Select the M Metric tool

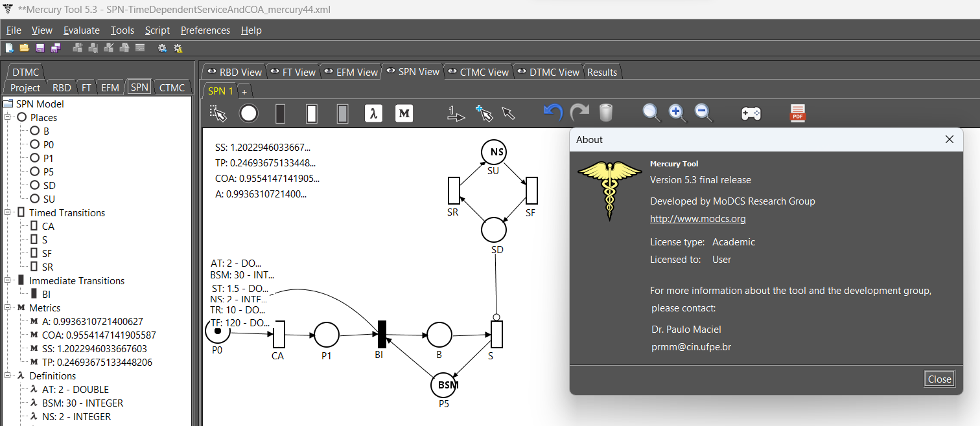coord(404,113)
